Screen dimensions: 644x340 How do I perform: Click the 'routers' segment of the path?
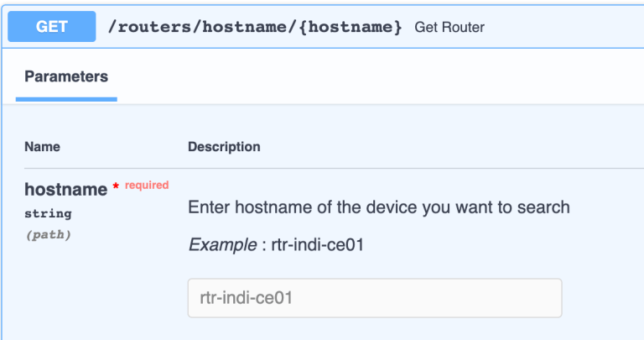tap(155, 27)
